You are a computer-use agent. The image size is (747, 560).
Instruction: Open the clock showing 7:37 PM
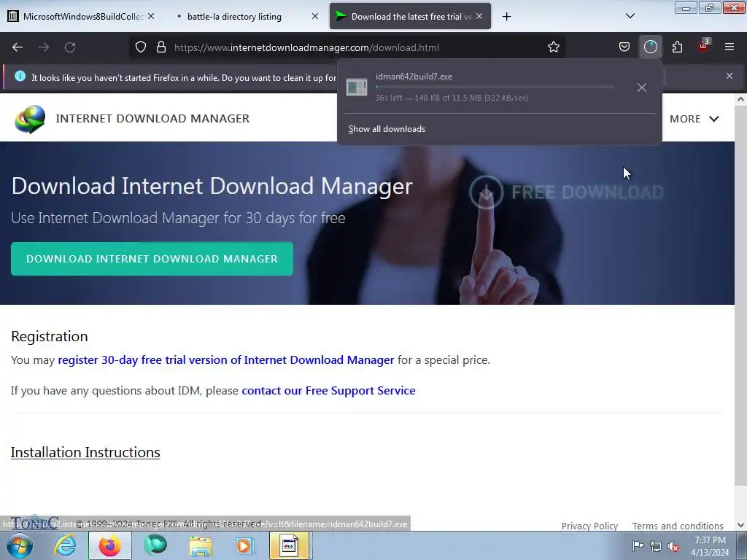(x=710, y=546)
